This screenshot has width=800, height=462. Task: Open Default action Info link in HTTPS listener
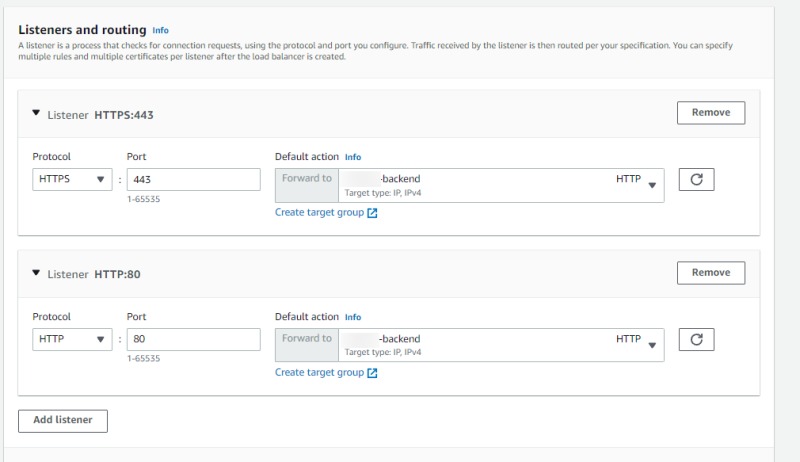pyautogui.click(x=353, y=157)
